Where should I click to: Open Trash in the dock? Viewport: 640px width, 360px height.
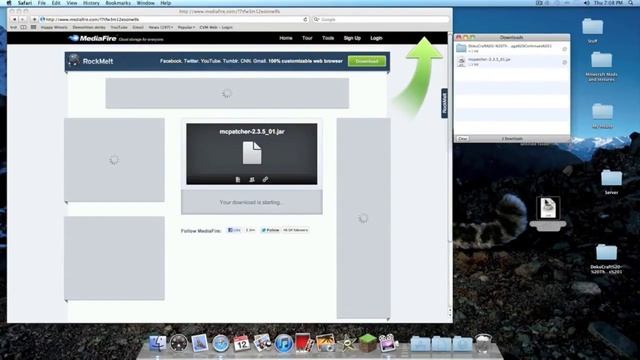[x=483, y=344]
